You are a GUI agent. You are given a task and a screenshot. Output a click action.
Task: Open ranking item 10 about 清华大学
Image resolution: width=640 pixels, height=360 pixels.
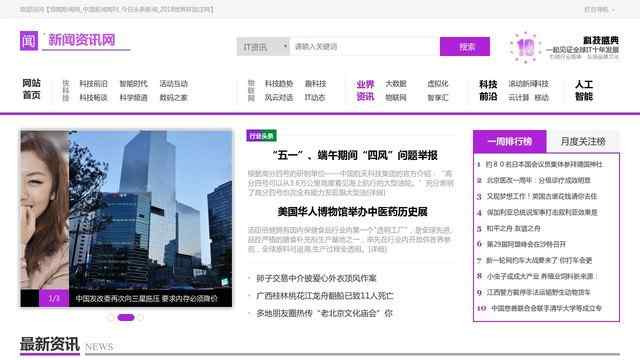click(x=546, y=308)
